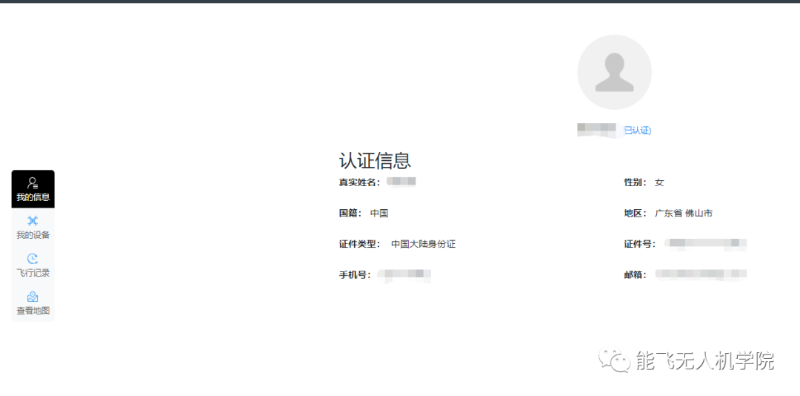Select the 性别 field label
Viewport: 800px width, 396px height.
(635, 182)
